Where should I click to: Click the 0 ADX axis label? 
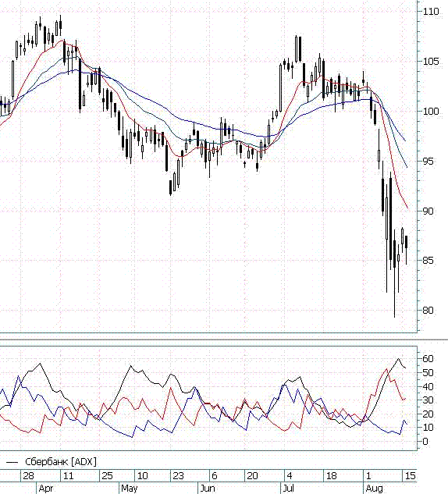(x=425, y=442)
